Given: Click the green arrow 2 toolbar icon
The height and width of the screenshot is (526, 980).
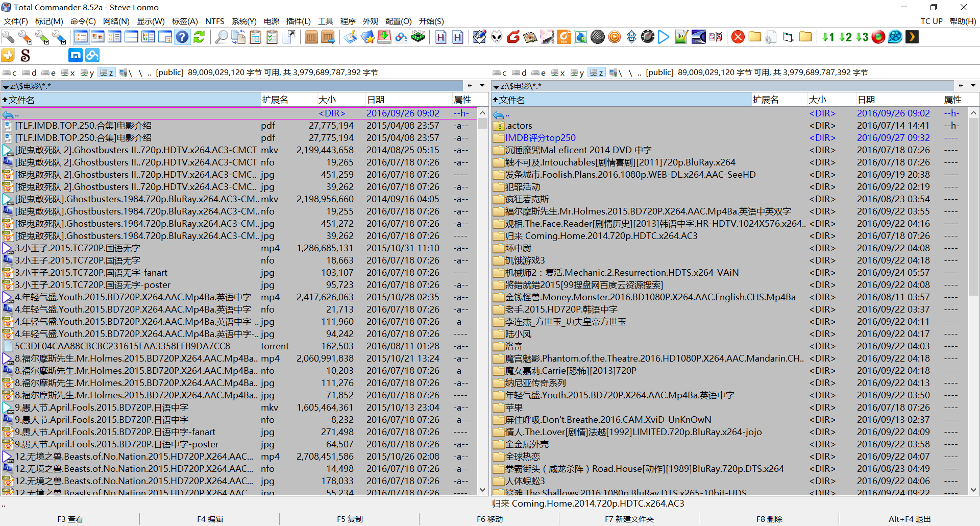Looking at the screenshot, I should [845, 37].
